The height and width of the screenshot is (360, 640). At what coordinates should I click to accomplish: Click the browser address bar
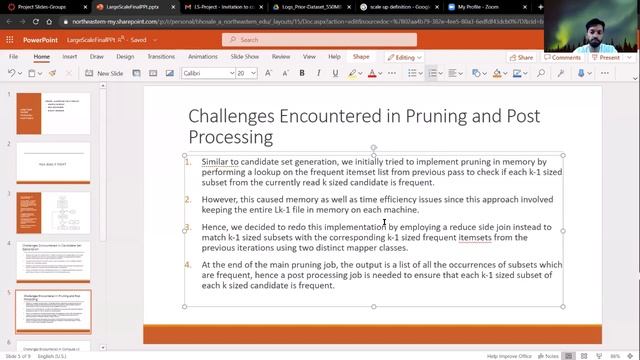(302, 22)
